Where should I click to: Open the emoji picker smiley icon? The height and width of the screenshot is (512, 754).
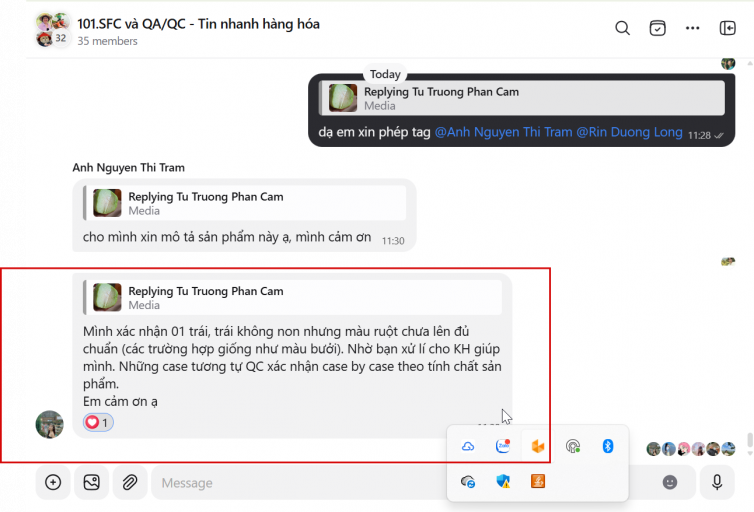pyautogui.click(x=669, y=482)
